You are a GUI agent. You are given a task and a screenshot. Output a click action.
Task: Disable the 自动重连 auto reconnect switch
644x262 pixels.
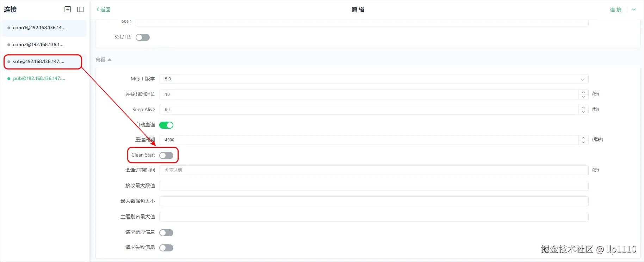click(x=166, y=125)
